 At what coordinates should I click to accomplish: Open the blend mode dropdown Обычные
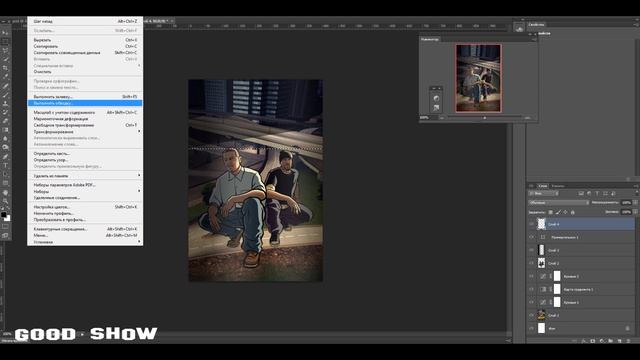(559, 203)
